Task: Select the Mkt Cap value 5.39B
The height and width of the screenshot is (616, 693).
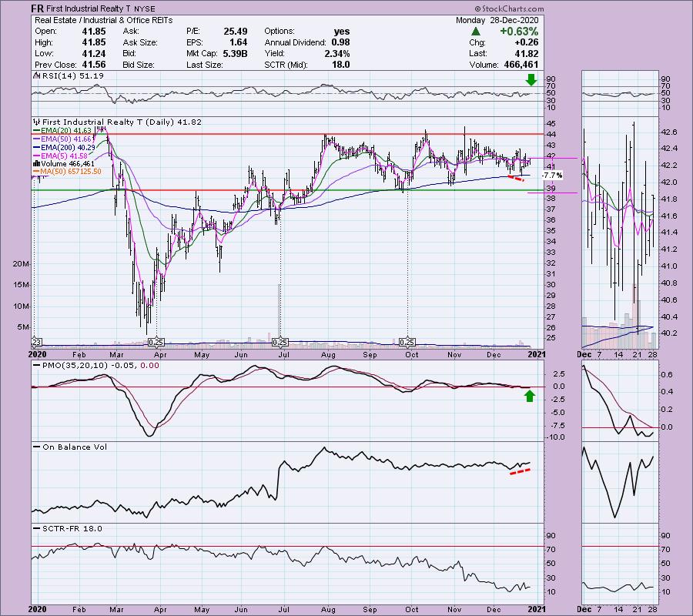Action: pyautogui.click(x=233, y=53)
